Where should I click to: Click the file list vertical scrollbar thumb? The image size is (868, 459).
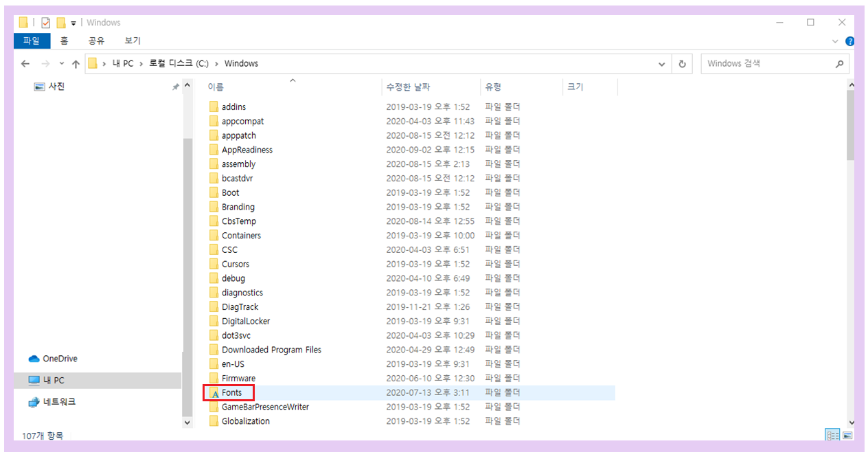tap(850, 125)
